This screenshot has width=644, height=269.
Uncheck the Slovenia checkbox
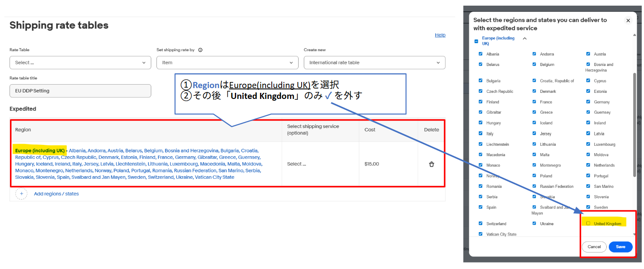point(588,197)
